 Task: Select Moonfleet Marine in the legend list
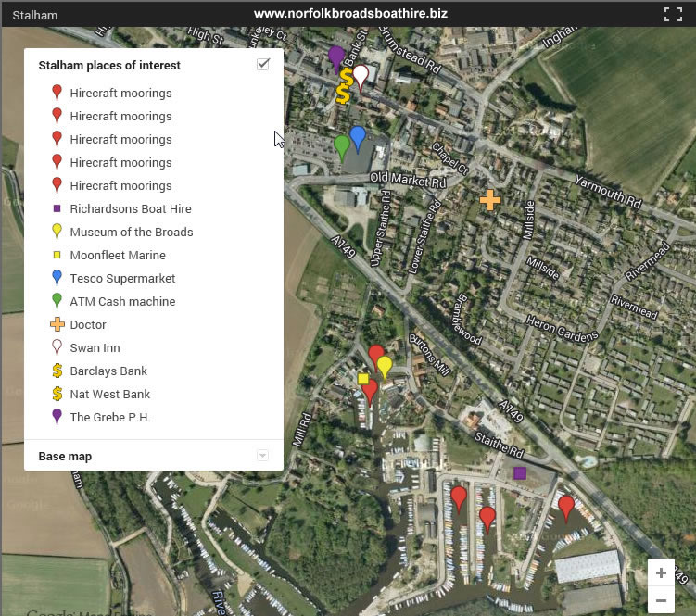coord(117,256)
